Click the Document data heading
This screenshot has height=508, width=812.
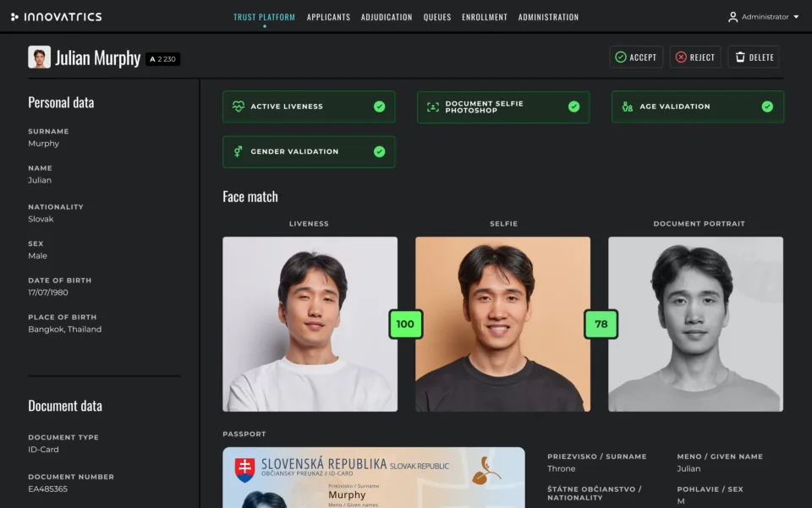pyautogui.click(x=65, y=406)
